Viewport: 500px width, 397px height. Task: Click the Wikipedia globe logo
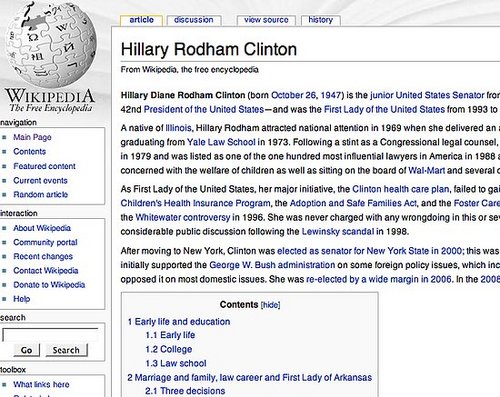pyautogui.click(x=51, y=45)
